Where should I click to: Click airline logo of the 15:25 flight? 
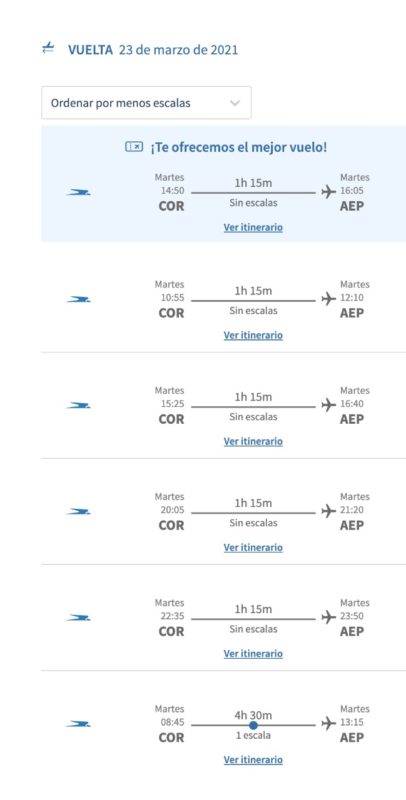click(79, 406)
